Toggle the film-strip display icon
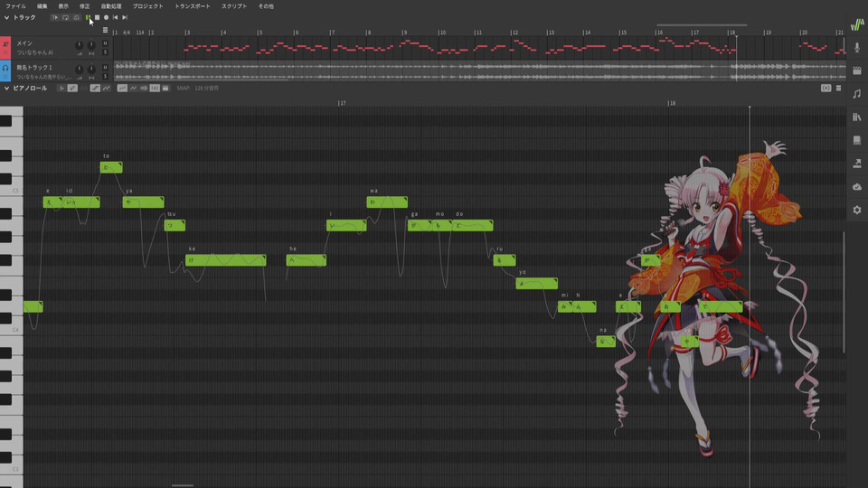 click(165, 88)
